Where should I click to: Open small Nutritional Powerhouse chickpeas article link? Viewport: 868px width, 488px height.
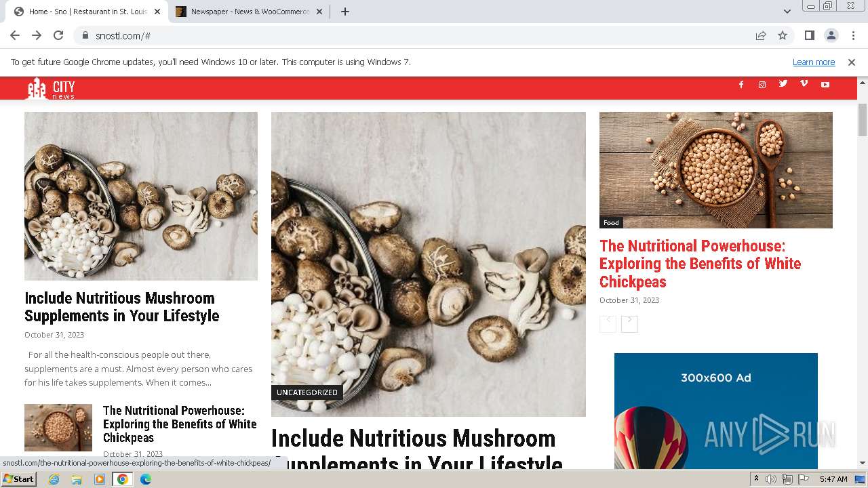pyautogui.click(x=180, y=424)
